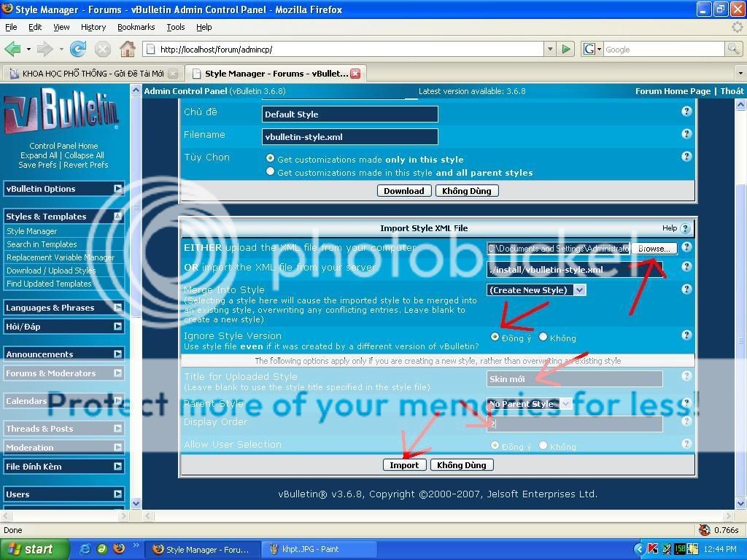Image resolution: width=747 pixels, height=560 pixels.
Task: Click the Reload page icon
Action: (78, 49)
